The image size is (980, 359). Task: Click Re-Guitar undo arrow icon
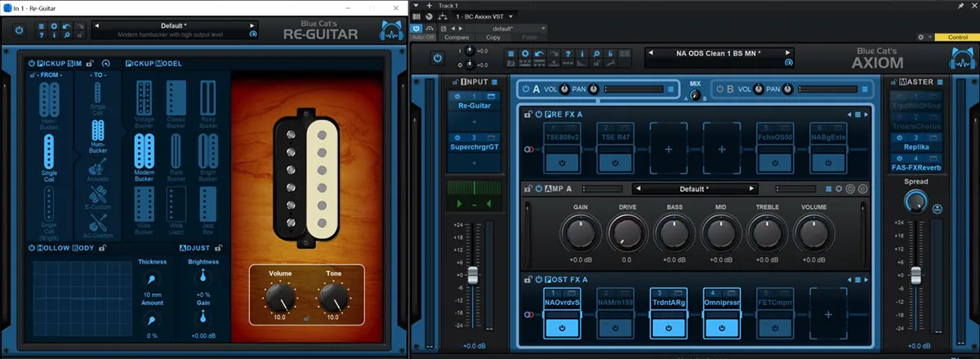tap(66, 26)
